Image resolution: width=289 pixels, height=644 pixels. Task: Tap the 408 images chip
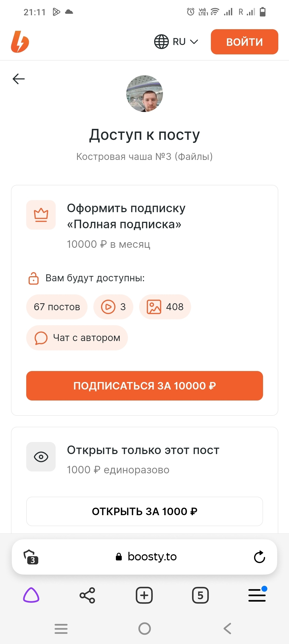[x=165, y=307]
